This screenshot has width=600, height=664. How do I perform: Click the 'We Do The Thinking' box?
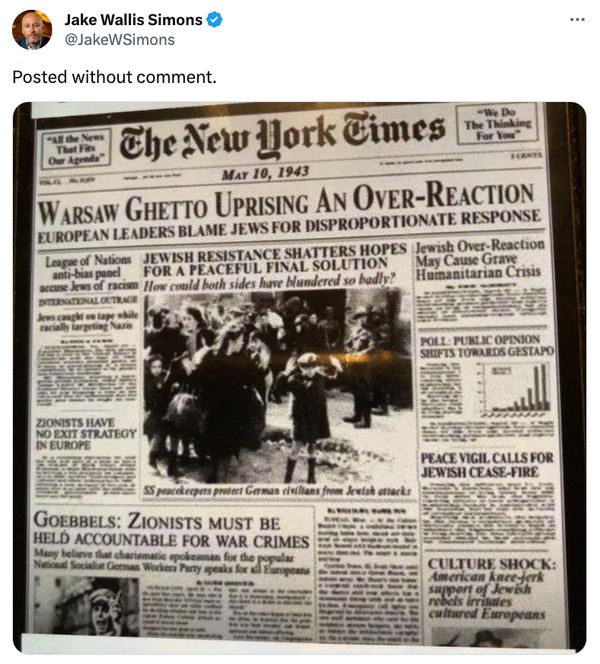coord(497,124)
